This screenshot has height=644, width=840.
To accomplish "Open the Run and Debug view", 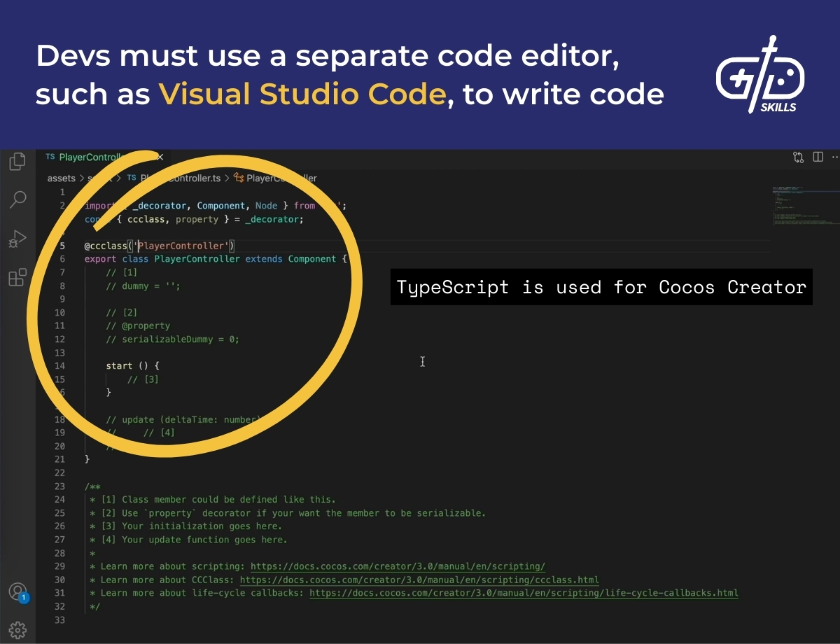I will [17, 239].
